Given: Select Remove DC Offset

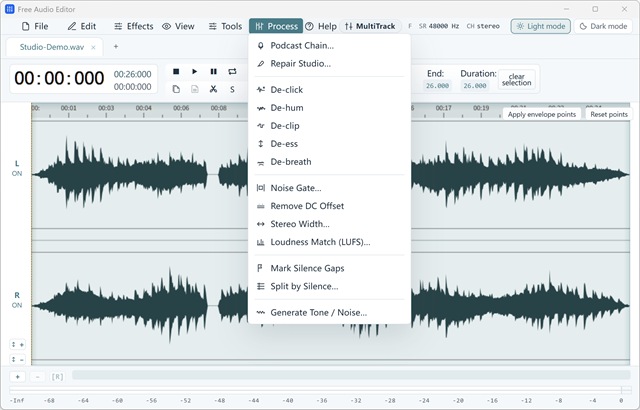Looking at the screenshot, I should click(x=329, y=206).
